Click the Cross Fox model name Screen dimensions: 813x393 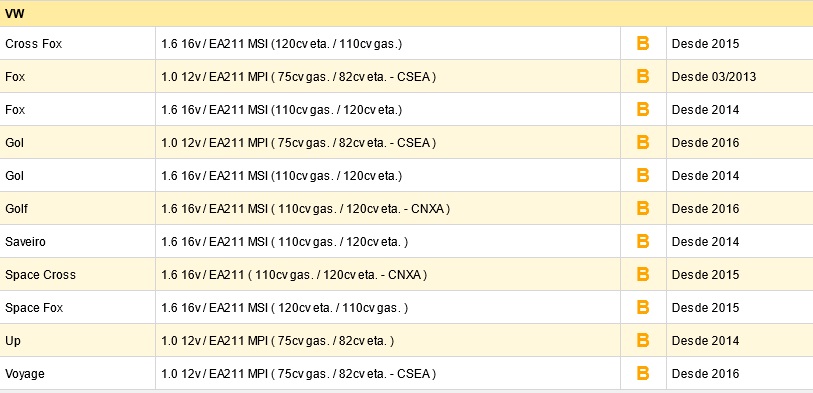[34, 44]
